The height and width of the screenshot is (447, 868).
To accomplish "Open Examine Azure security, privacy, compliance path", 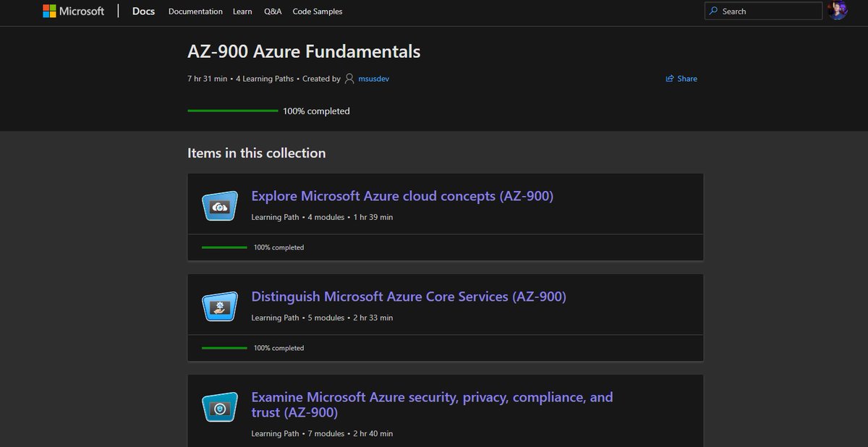I will tap(432, 405).
